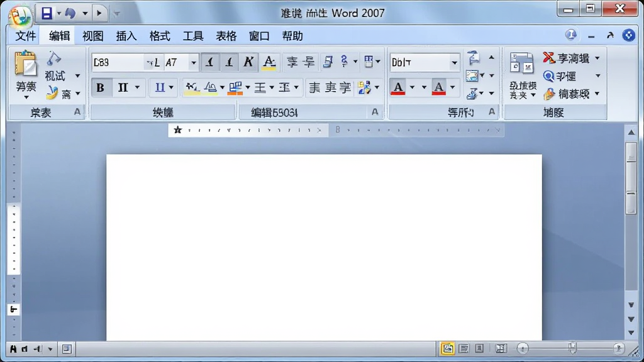Click the tab selector at bottom of vertical ruler
The image size is (644, 362).
click(14, 309)
